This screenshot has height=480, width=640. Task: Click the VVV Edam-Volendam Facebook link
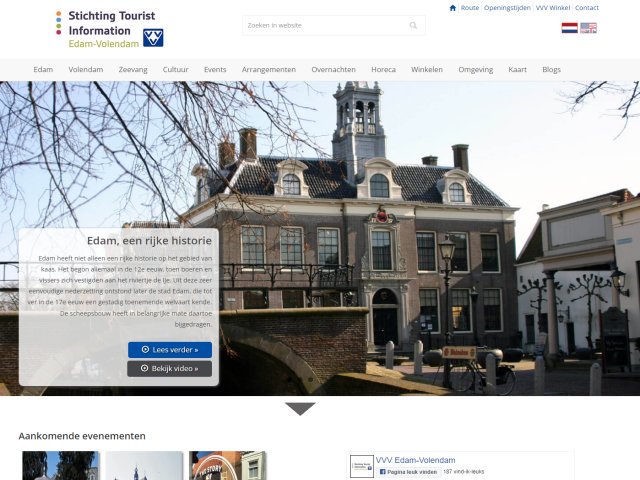pyautogui.click(x=415, y=460)
